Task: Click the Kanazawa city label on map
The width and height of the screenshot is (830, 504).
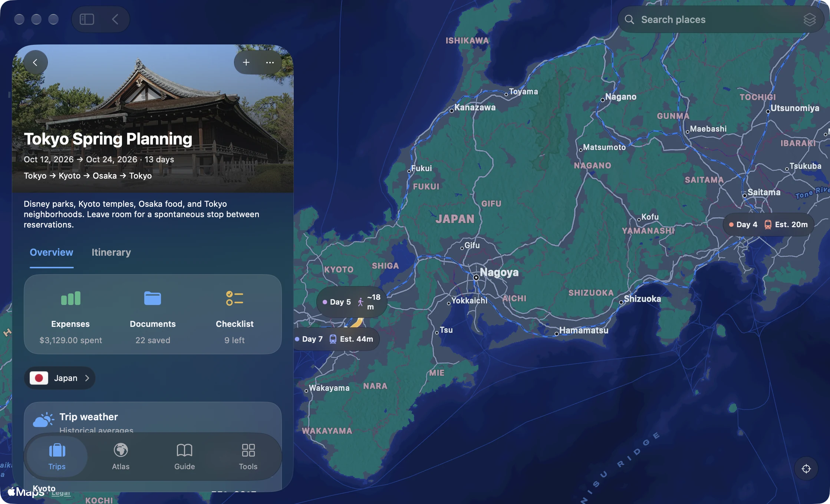Action: pyautogui.click(x=475, y=107)
